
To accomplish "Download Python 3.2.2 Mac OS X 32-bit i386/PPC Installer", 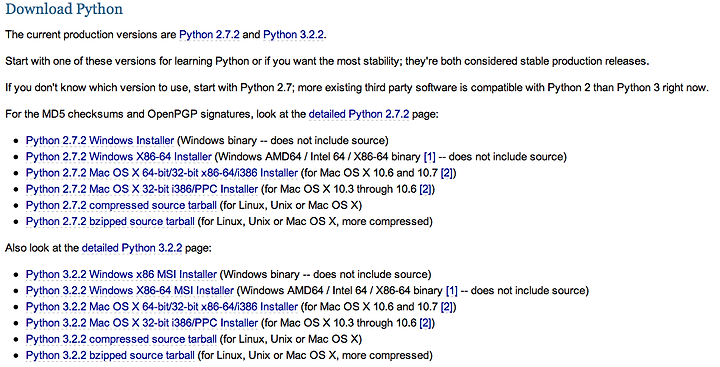I will click(x=142, y=323).
